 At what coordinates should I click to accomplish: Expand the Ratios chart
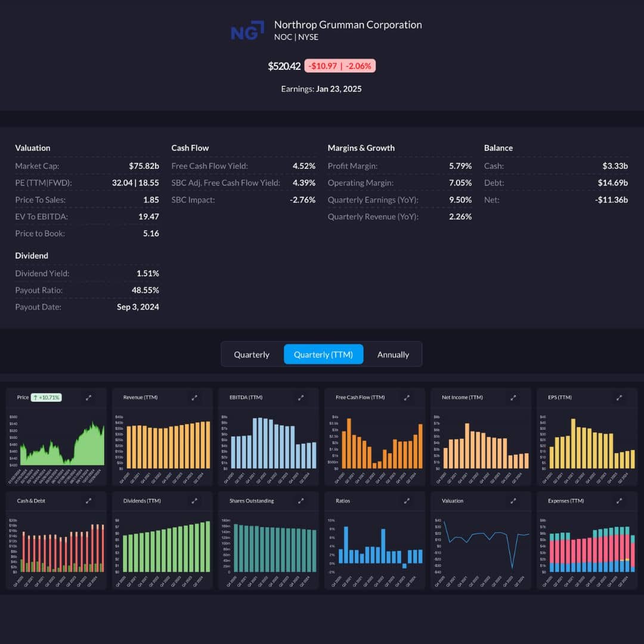[407, 501]
